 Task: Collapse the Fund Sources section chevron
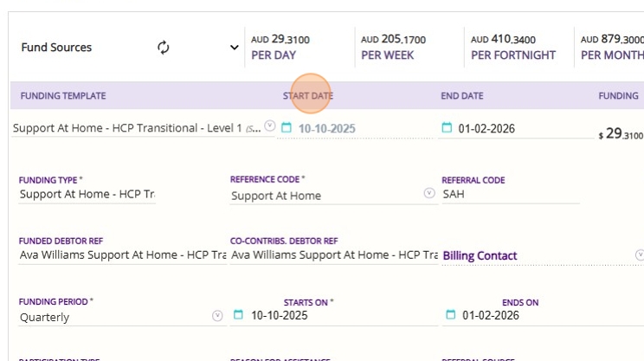point(235,48)
